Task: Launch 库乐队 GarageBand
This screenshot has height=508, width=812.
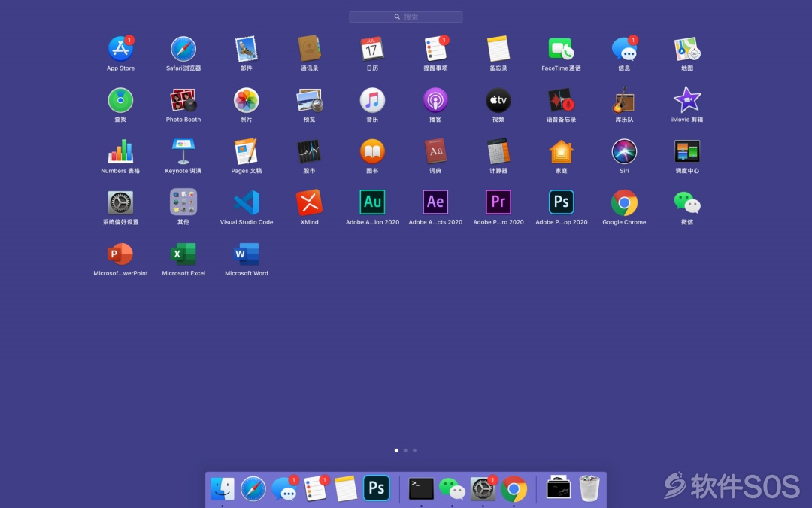Action: click(624, 100)
